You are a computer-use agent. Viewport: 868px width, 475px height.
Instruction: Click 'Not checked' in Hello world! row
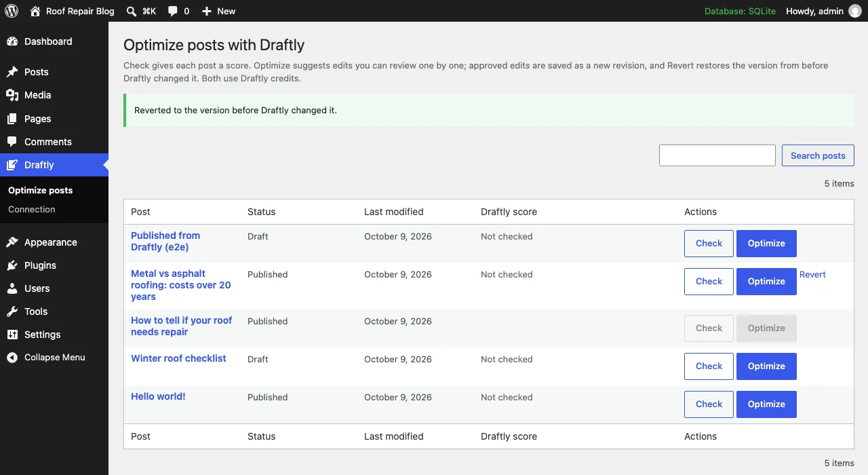[507, 397]
